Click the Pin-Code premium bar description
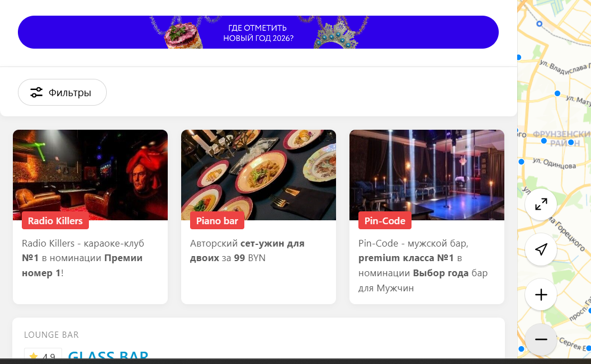591x364 pixels. click(423, 266)
